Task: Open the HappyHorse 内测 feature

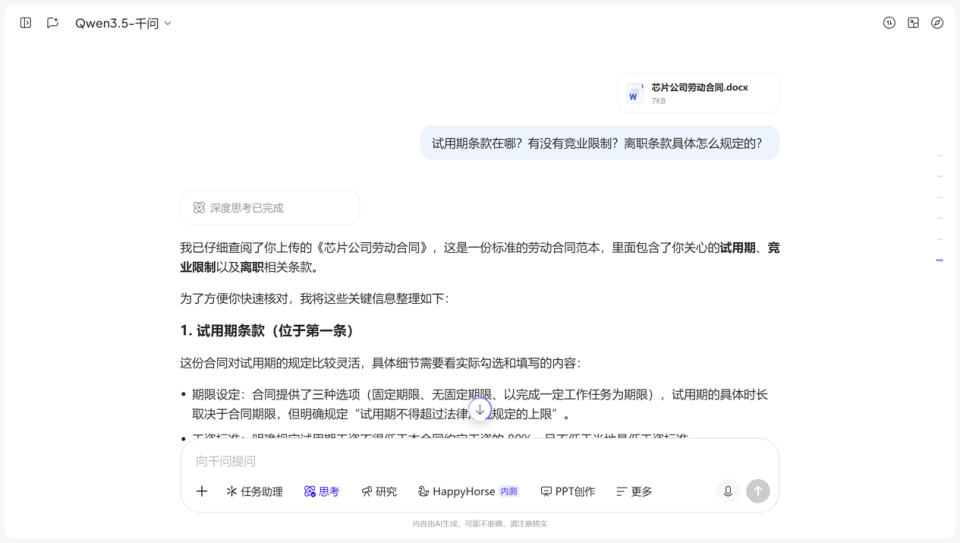Action: [468, 491]
